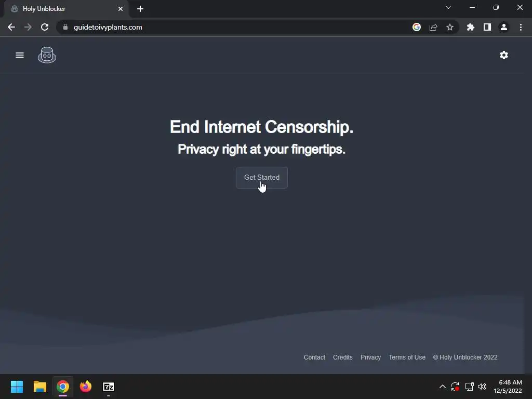Click the browser forward arrow
The width and height of the screenshot is (532, 399).
28,27
